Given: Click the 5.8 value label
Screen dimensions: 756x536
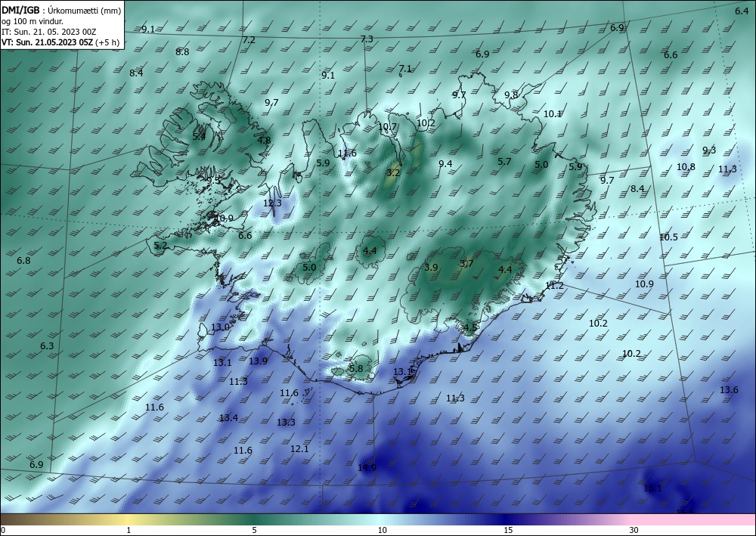Looking at the screenshot, I should (x=356, y=368).
